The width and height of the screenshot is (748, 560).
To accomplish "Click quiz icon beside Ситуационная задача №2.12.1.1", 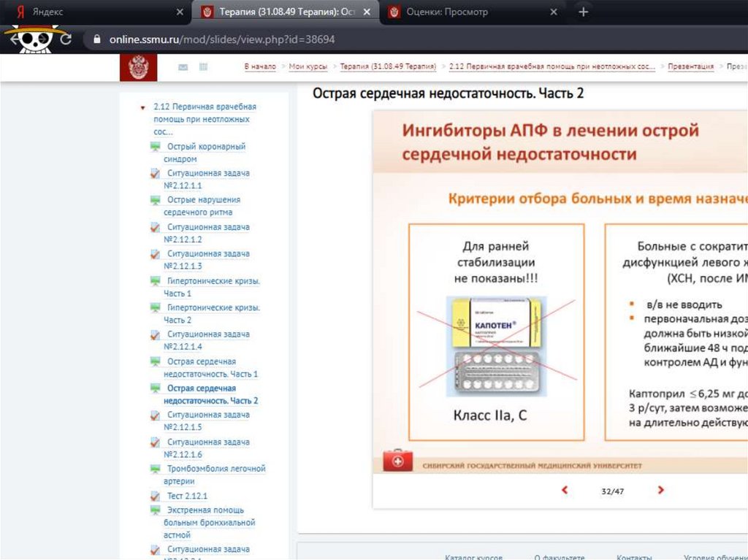I will coord(156,174).
